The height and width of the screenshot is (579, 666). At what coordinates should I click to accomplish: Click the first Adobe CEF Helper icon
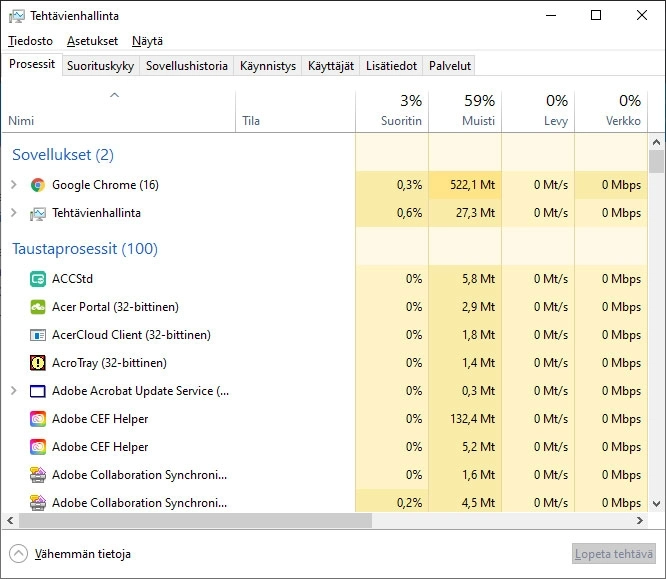[38, 419]
